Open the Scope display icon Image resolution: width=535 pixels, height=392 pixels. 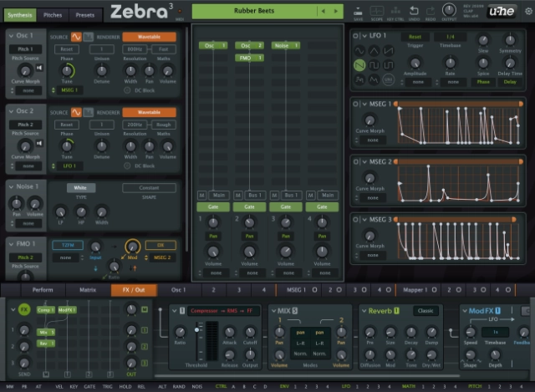pos(377,11)
